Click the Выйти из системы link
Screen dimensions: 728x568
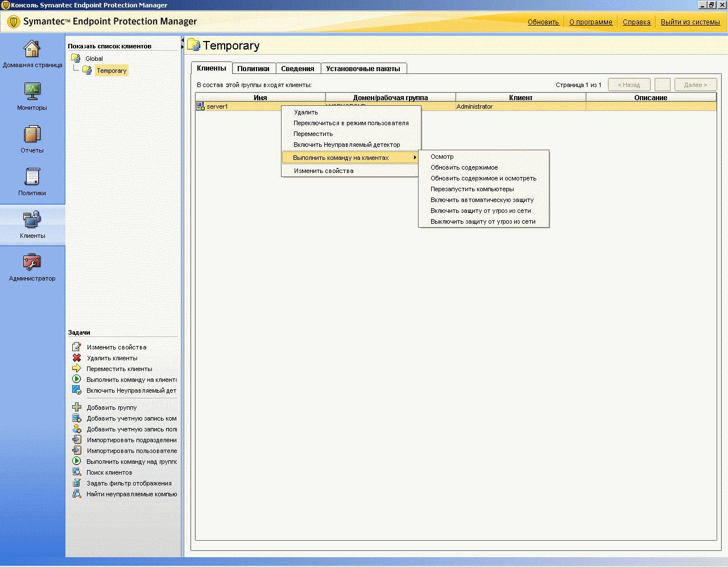(x=690, y=22)
